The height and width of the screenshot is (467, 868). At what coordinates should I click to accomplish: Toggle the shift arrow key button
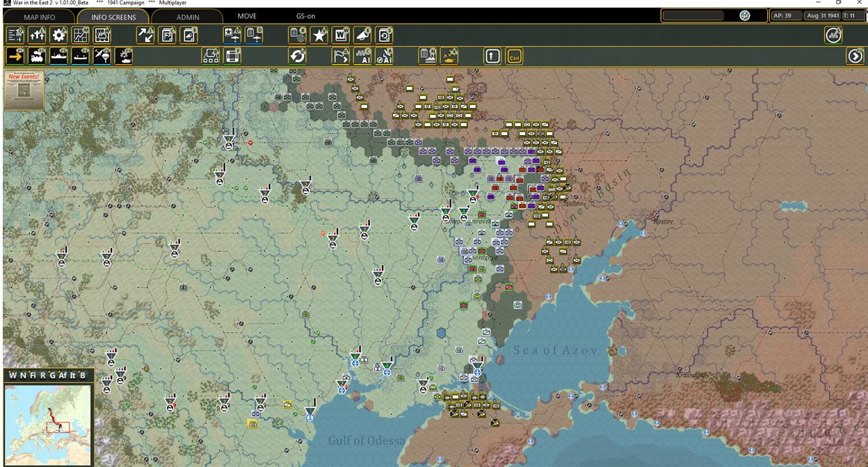point(492,56)
